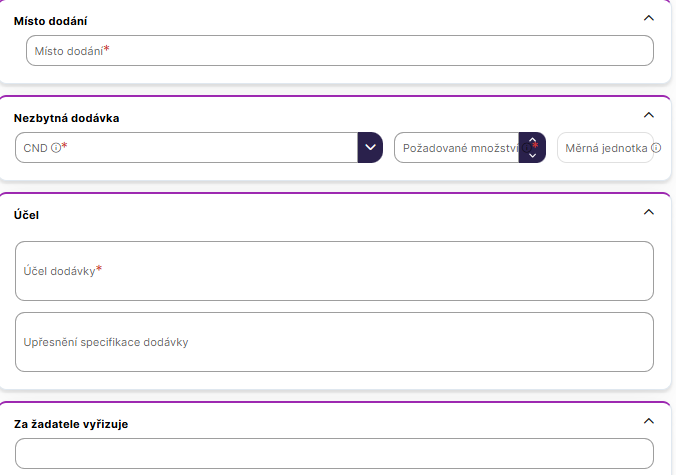Click the CND info icon
Screen dimensions: 676x475
(x=55, y=148)
